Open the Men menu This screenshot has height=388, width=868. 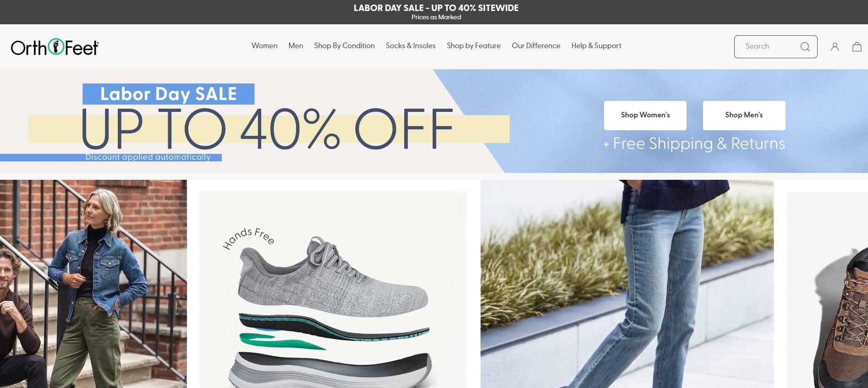(296, 46)
